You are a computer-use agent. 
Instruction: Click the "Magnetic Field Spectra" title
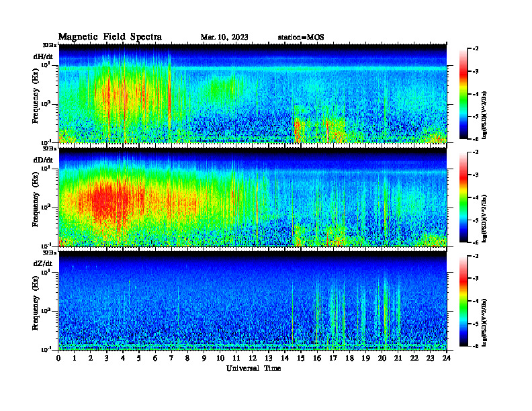coord(110,37)
